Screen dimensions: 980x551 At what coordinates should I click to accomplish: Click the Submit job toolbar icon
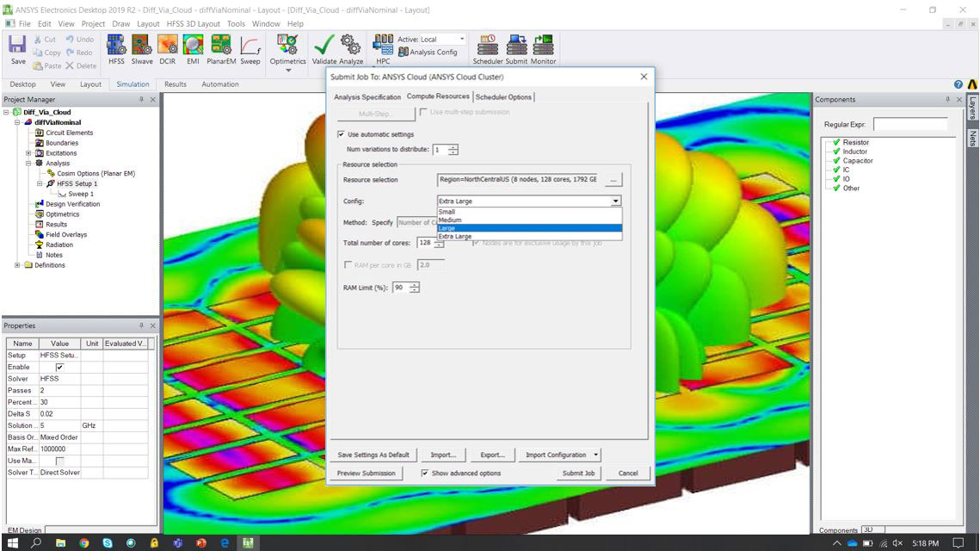pos(516,49)
